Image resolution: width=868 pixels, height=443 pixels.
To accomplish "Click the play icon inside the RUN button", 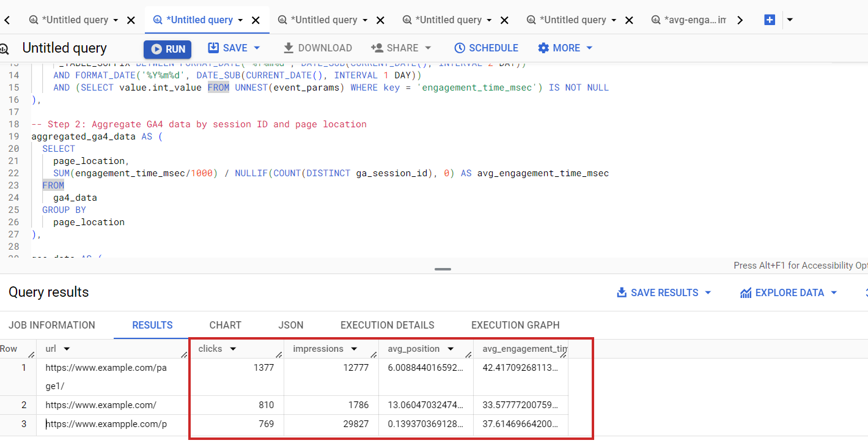I will tap(158, 48).
